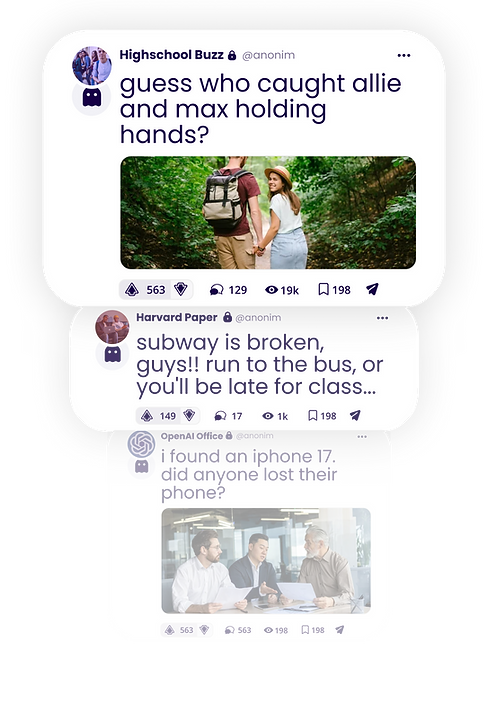Open the couple hiking photo in the post
The width and height of the screenshot is (487, 703).
coord(268,213)
